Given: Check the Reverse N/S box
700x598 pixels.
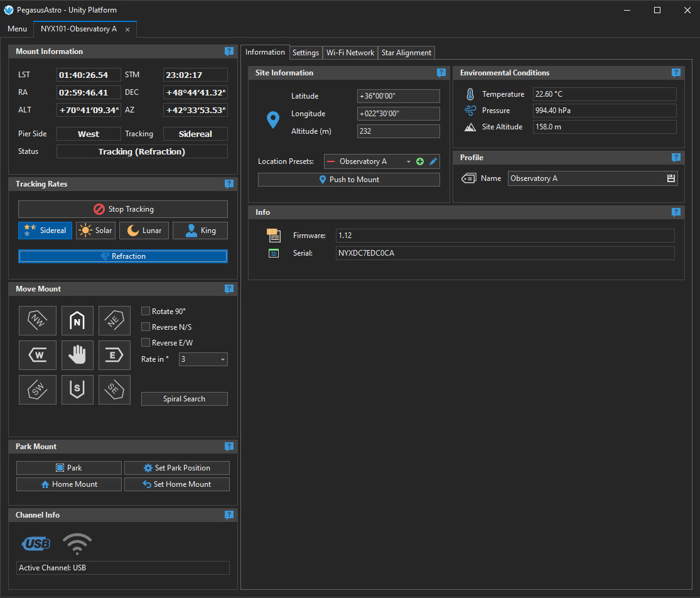Looking at the screenshot, I should (146, 327).
